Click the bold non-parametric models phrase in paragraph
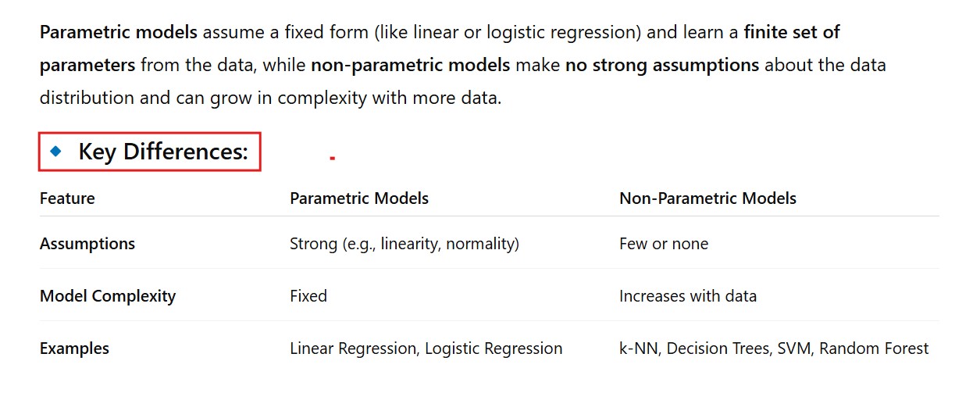The height and width of the screenshot is (393, 980). tap(410, 66)
